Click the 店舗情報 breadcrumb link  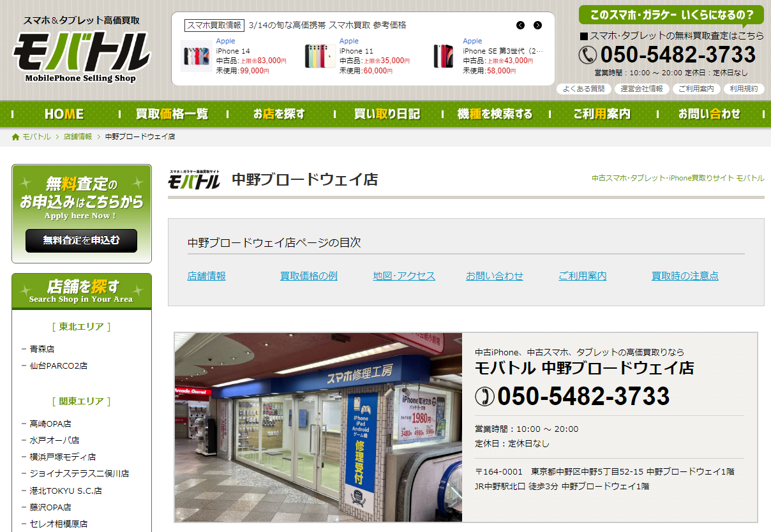(x=78, y=137)
